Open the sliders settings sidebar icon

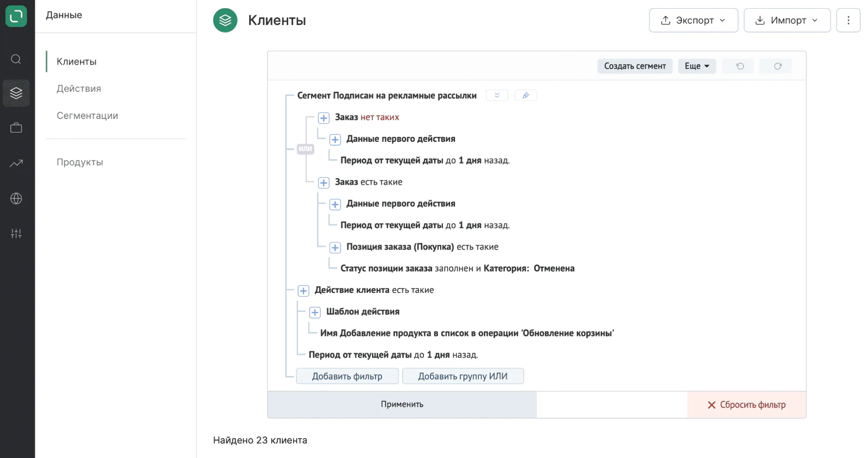tap(16, 234)
